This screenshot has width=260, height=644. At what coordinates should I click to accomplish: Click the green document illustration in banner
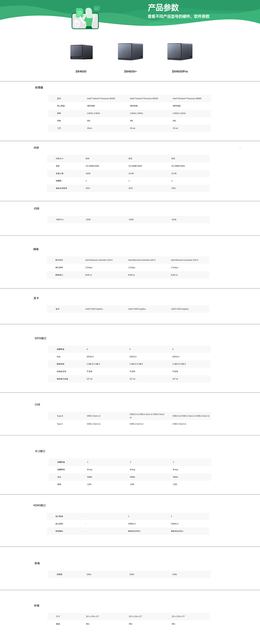pos(85,18)
